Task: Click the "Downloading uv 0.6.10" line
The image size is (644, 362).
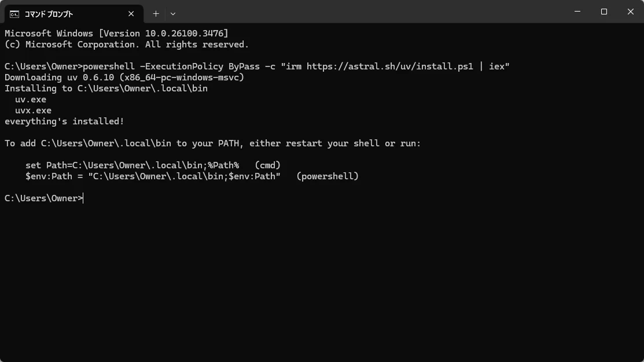Action: [124, 77]
